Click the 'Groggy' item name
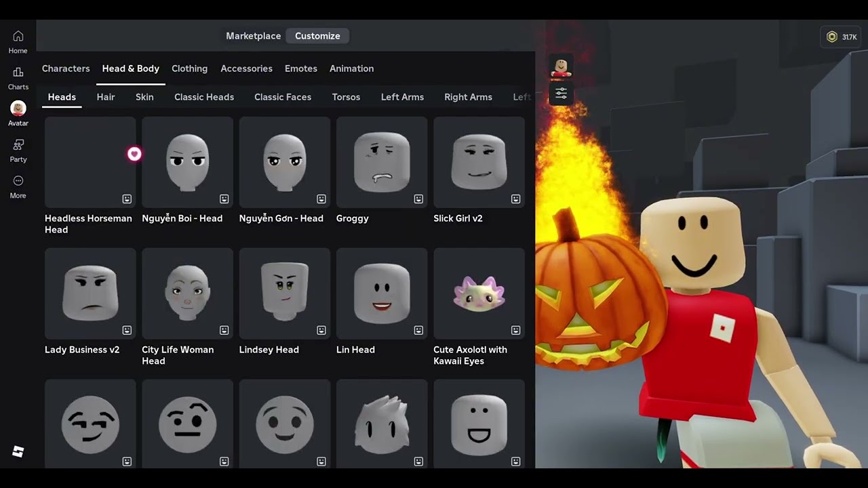Image resolution: width=868 pixels, height=488 pixels. [353, 218]
